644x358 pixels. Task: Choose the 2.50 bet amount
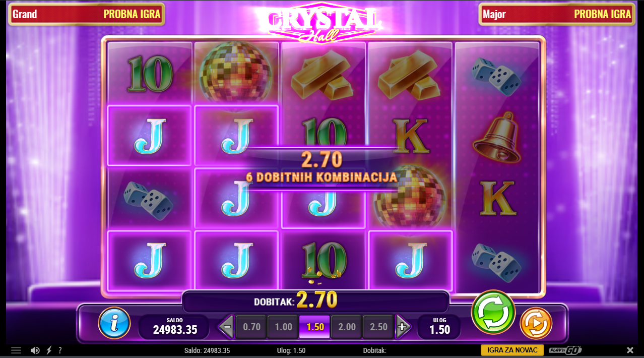tap(378, 327)
